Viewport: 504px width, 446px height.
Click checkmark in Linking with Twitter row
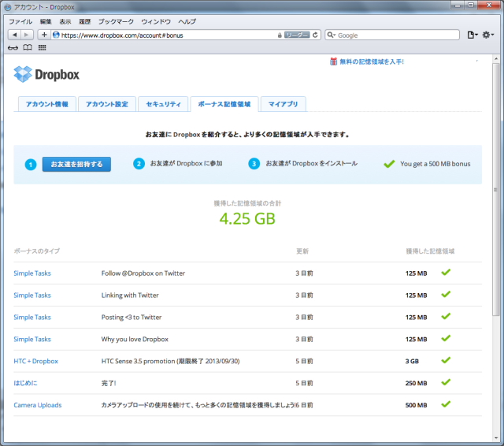click(446, 294)
